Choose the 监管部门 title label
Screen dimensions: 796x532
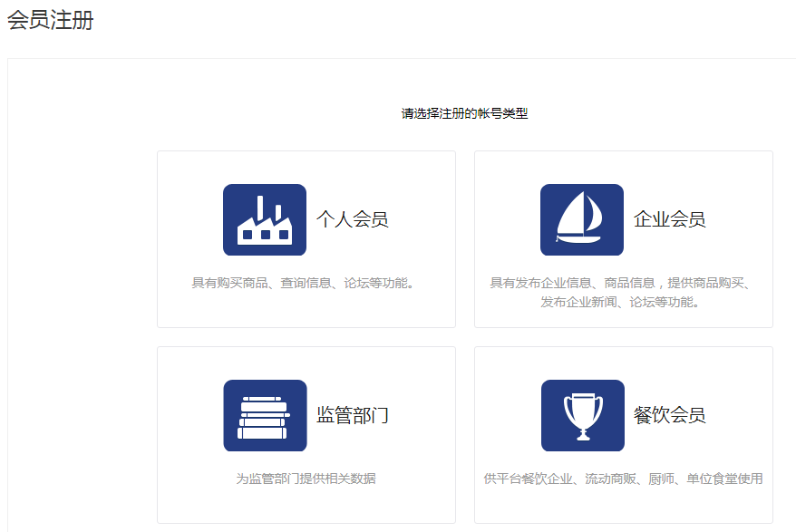(x=353, y=415)
